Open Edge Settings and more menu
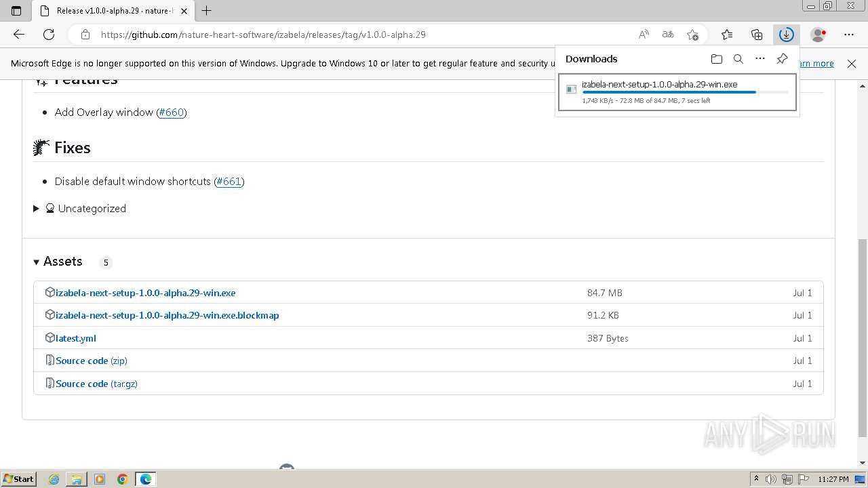The width and height of the screenshot is (868, 488). pos(849,35)
